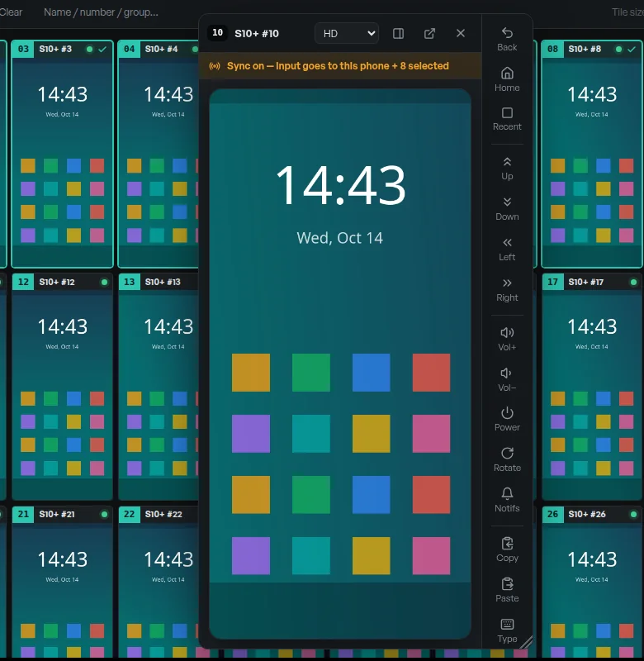Tap first-row blue app on phone #10

(x=371, y=373)
